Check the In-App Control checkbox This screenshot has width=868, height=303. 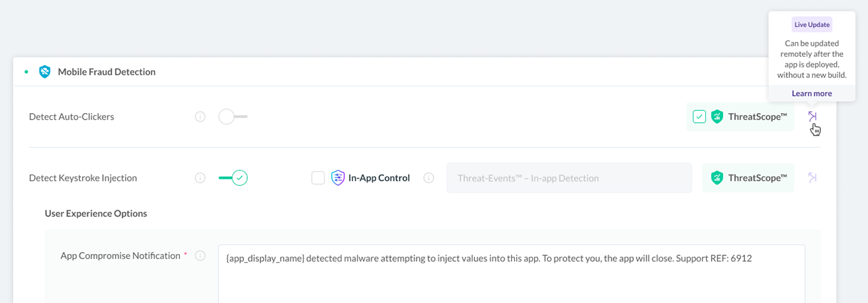point(318,178)
